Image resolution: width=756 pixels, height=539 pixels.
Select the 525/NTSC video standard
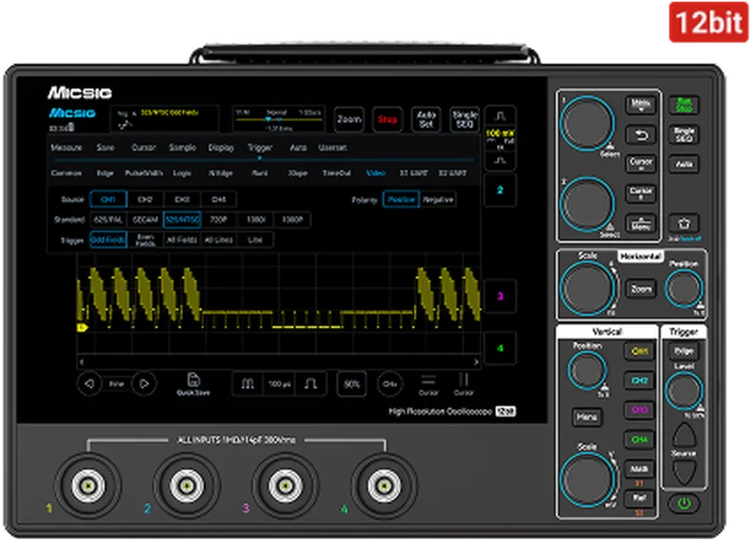coord(181,219)
